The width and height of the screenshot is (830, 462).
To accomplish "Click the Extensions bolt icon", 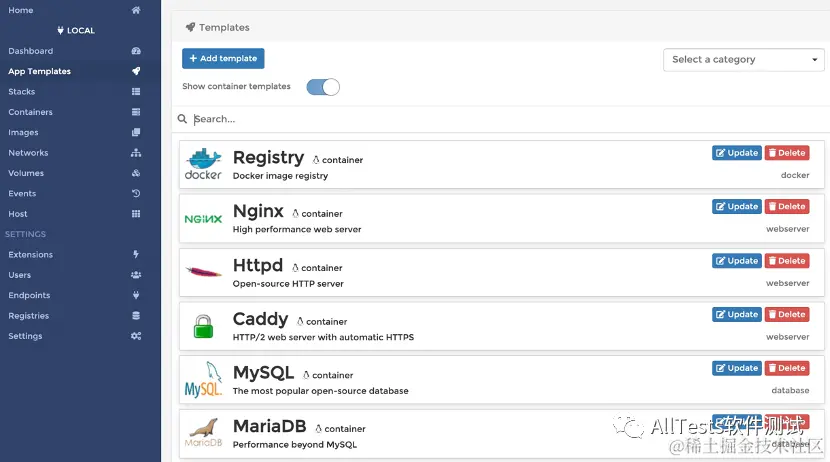I will tap(136, 255).
